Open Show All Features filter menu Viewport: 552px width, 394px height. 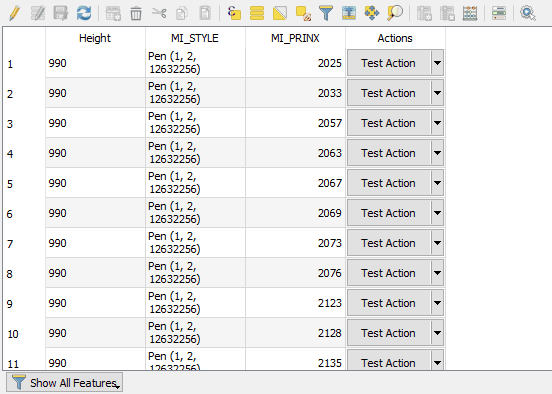tap(64, 383)
